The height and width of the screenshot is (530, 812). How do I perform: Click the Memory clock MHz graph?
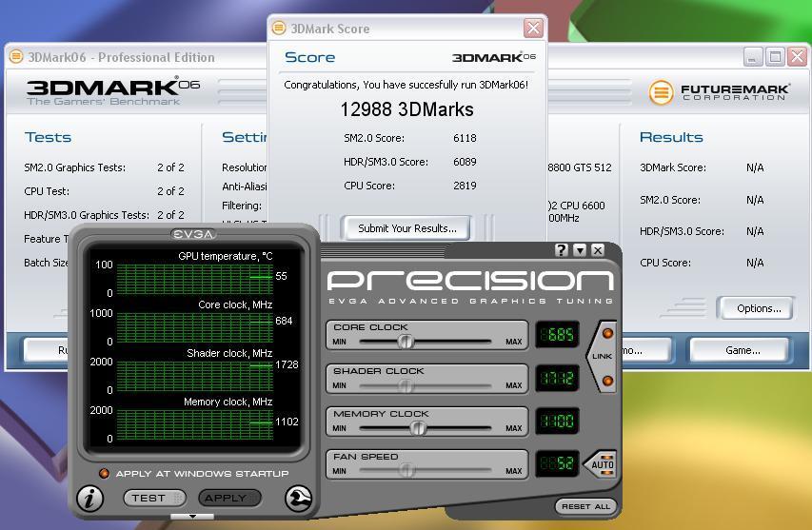pos(195,424)
